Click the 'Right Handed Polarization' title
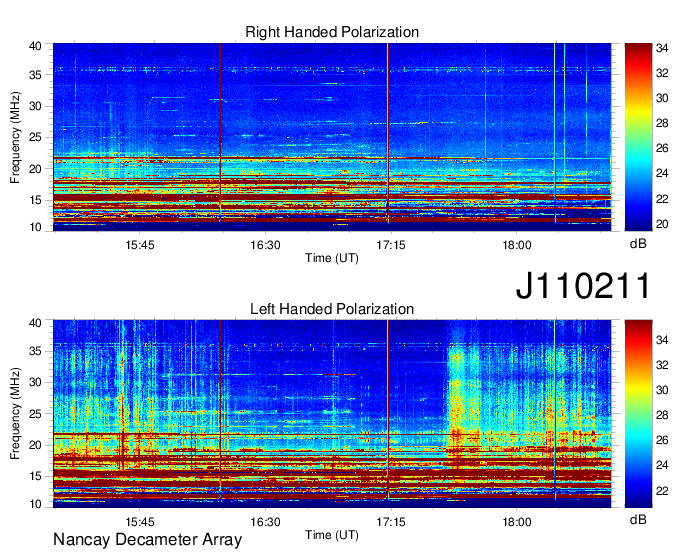 coord(332,32)
